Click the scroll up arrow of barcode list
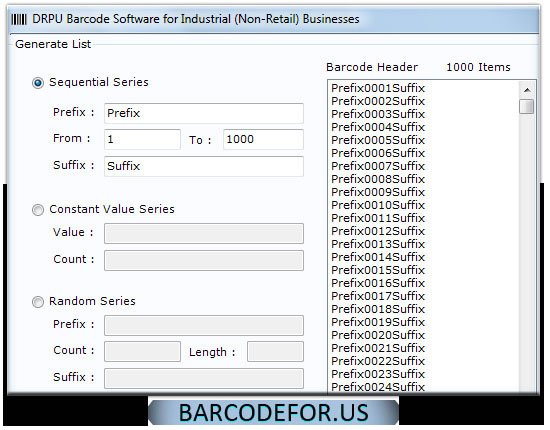The width and height of the screenshot is (550, 430). 526,90
